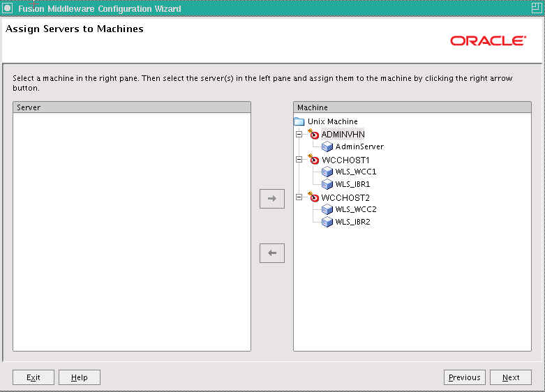This screenshot has height=392, width=545.
Task: Click the maximize icon in title bar
Action: coord(537,8)
